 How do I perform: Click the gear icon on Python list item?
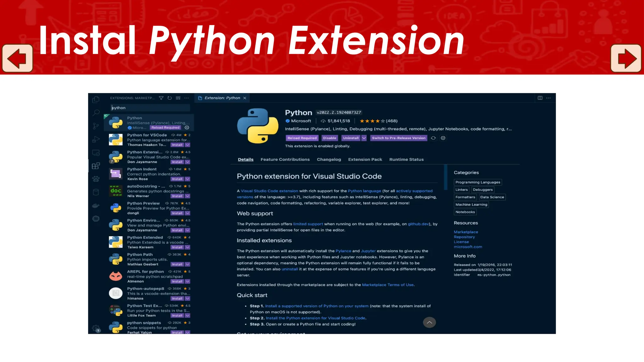(x=187, y=128)
